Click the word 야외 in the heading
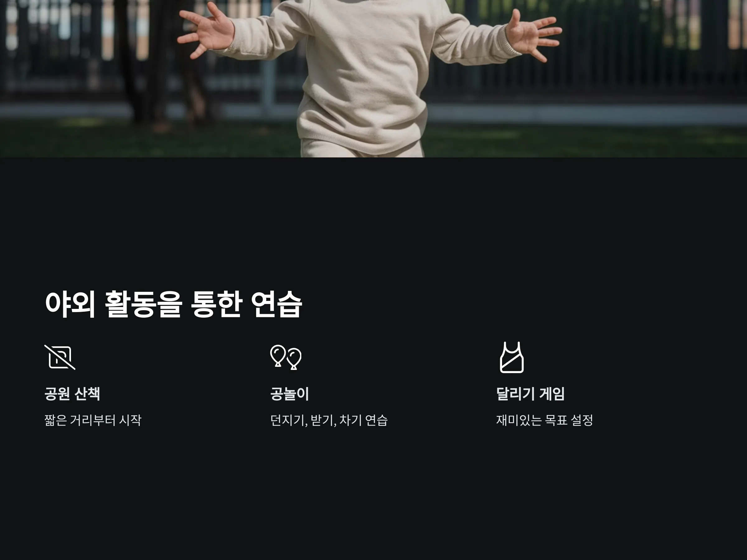747x560 pixels. 70,304
